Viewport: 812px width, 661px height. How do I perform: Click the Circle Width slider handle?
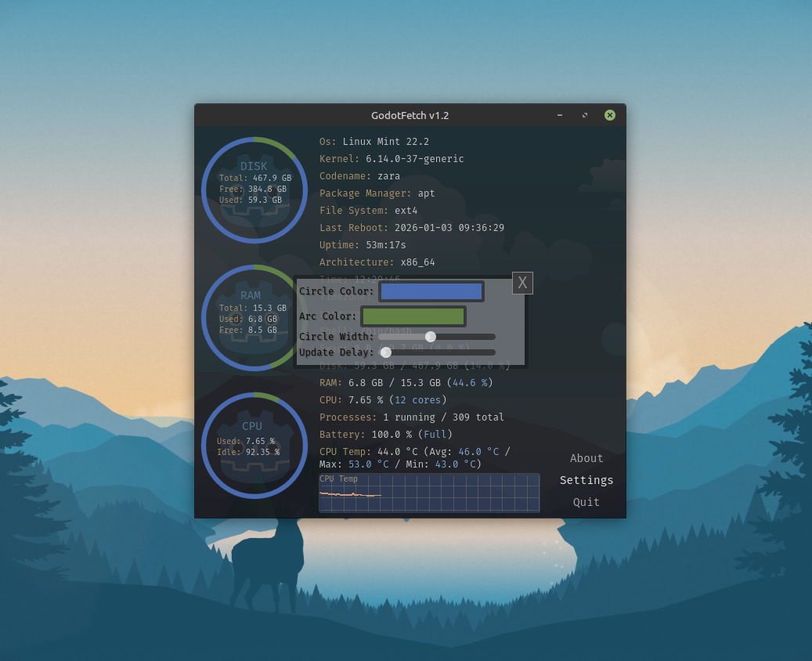pyautogui.click(x=431, y=337)
